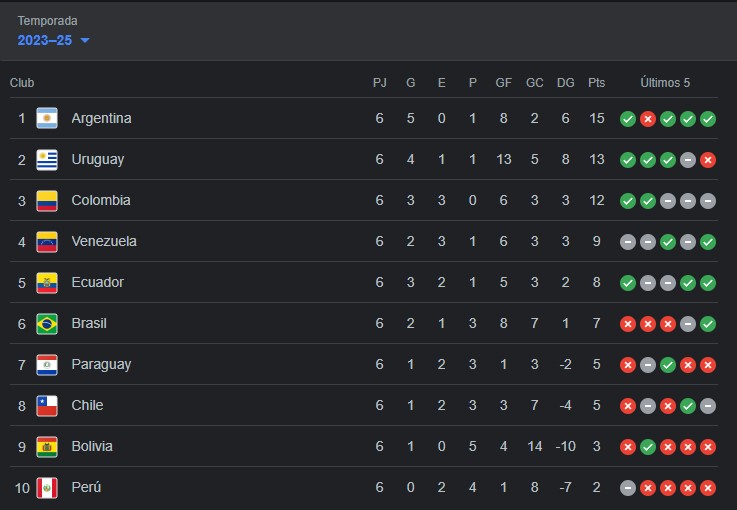Click the Chile flag icon

pyautogui.click(x=47, y=406)
